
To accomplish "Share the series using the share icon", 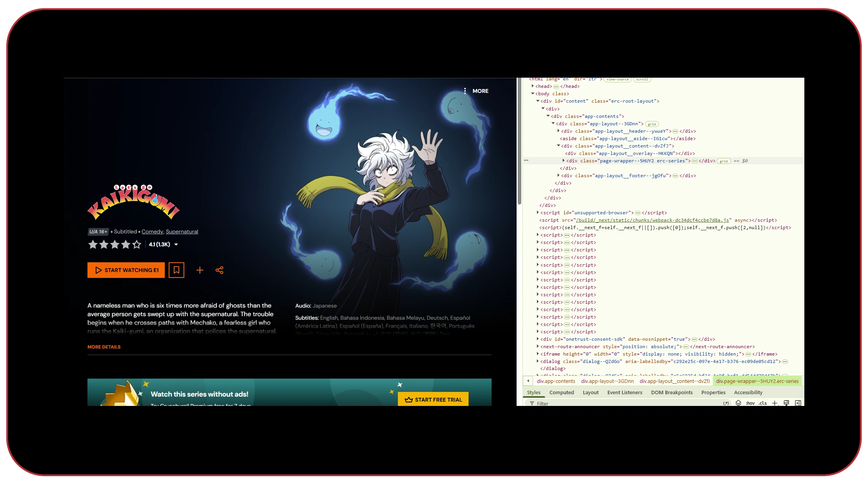I will pyautogui.click(x=219, y=270).
